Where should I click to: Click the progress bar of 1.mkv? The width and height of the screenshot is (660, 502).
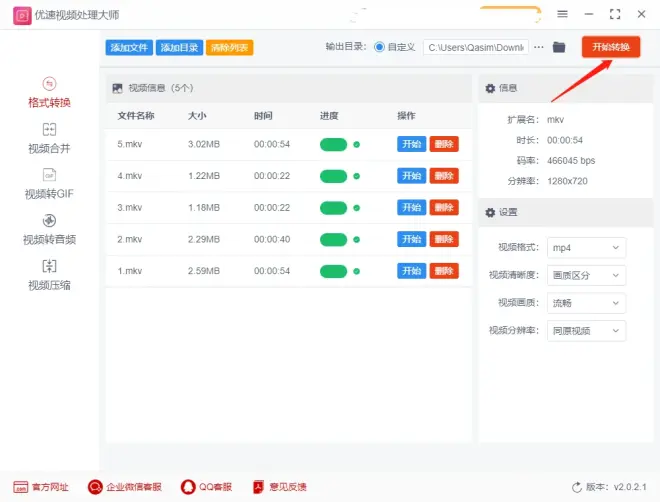pos(333,271)
